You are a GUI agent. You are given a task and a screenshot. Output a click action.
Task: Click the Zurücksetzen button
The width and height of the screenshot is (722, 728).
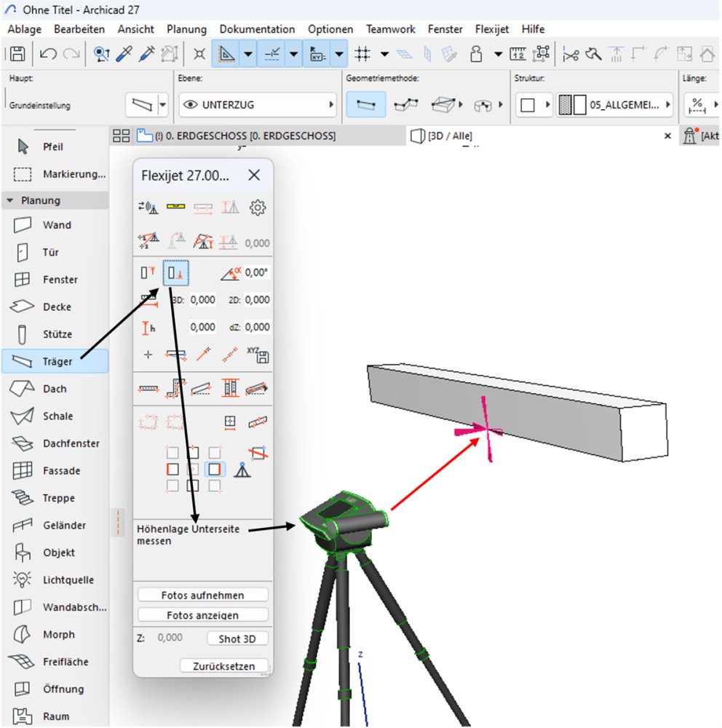[223, 666]
